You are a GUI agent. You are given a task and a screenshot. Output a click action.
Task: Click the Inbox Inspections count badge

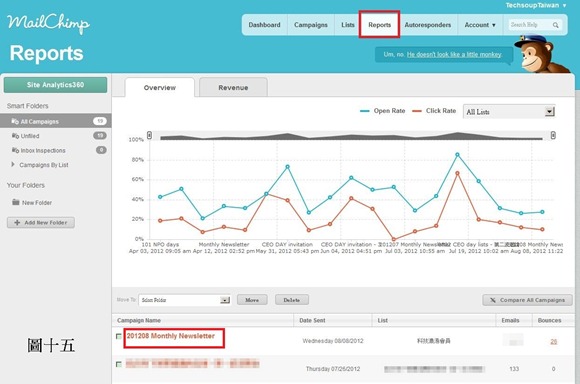point(101,150)
